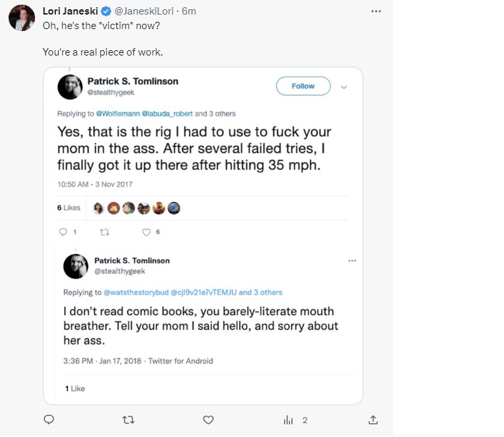Retweet Lori Janeski's post

pos(129,420)
